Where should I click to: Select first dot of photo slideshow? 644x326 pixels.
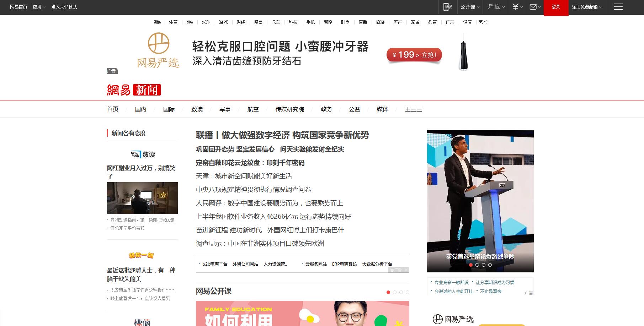click(x=471, y=265)
